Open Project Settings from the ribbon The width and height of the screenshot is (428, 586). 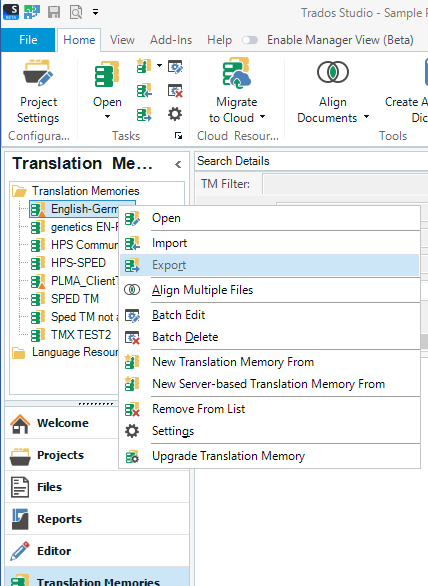coord(38,92)
